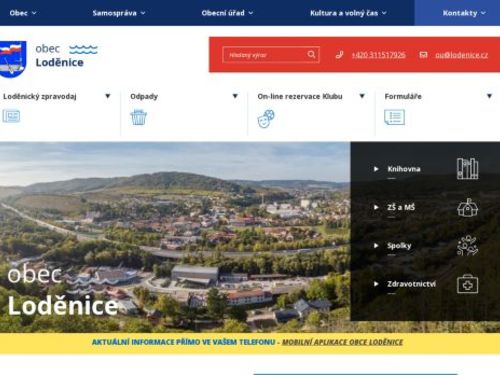Click the search magnifier icon
500x375 pixels.
(311, 54)
